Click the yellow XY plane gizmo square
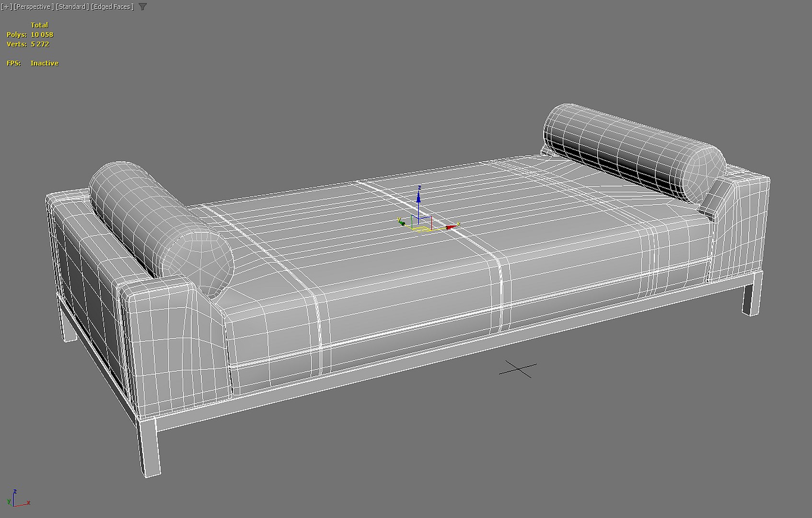 422,228
